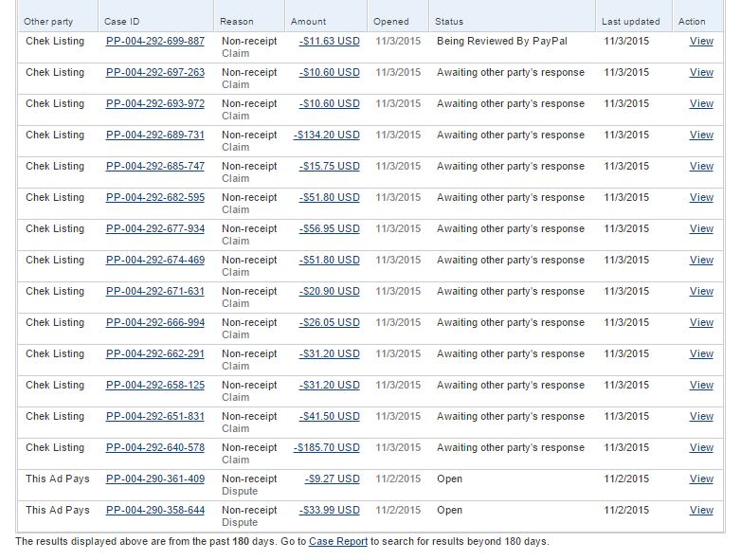Open case PP-004-292-699-887

coord(155,41)
